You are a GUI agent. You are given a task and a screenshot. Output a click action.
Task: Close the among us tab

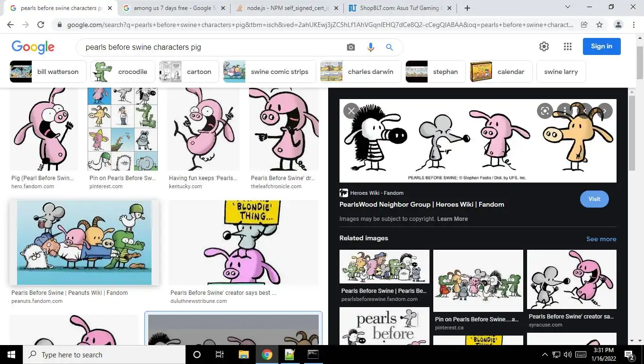pyautogui.click(x=223, y=8)
